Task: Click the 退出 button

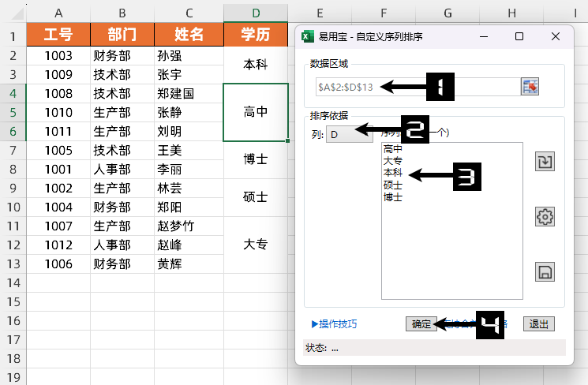Action: (539, 324)
